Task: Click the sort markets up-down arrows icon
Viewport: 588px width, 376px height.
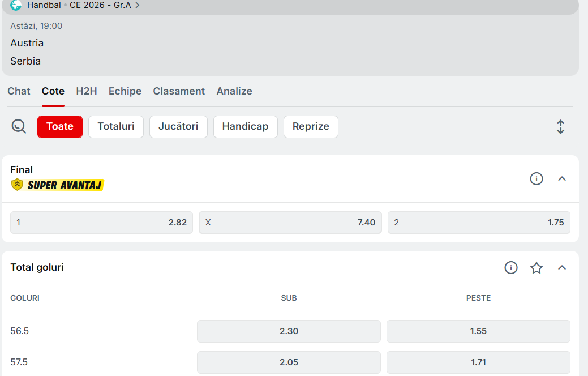Action: click(560, 127)
